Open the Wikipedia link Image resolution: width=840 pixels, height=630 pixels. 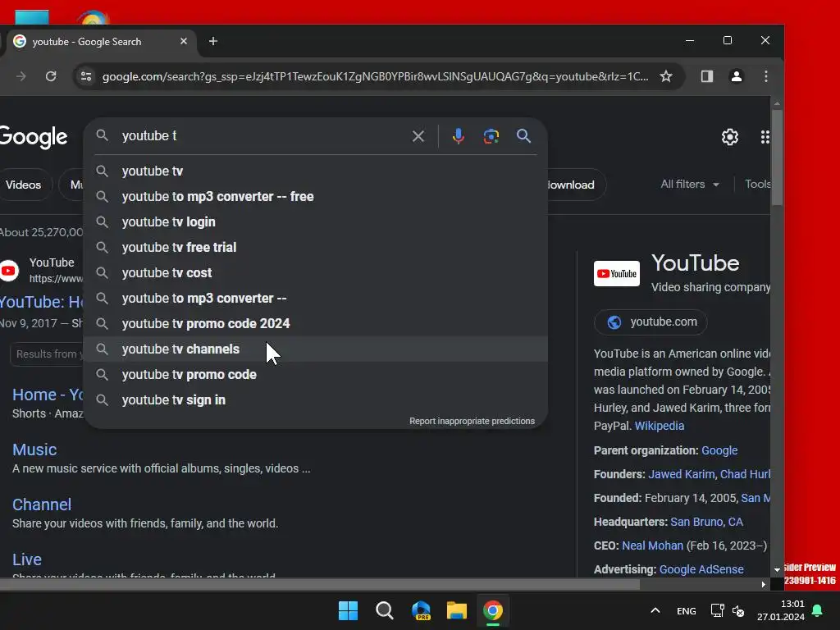[x=660, y=426]
